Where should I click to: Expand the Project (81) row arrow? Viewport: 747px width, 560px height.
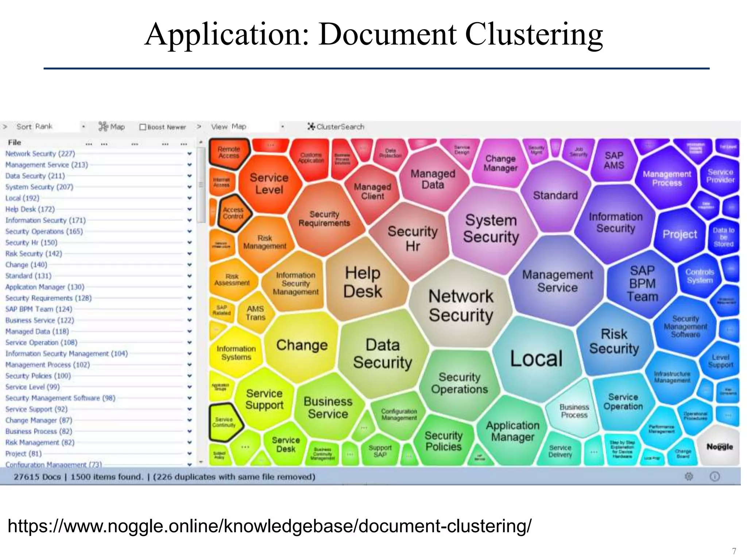point(189,454)
